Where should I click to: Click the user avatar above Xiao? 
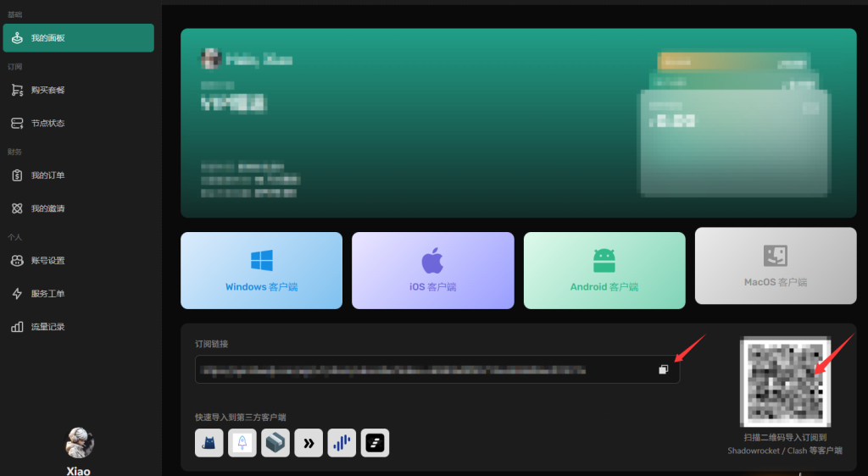[79, 443]
